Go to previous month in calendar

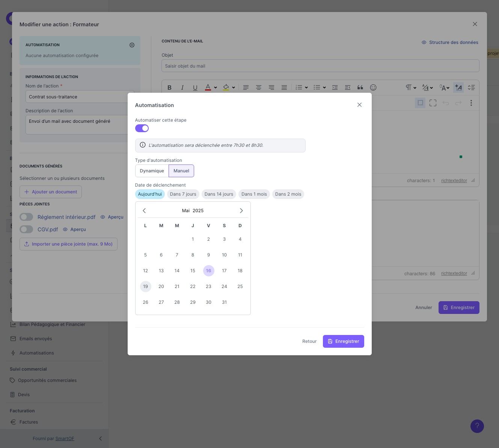[x=144, y=211]
